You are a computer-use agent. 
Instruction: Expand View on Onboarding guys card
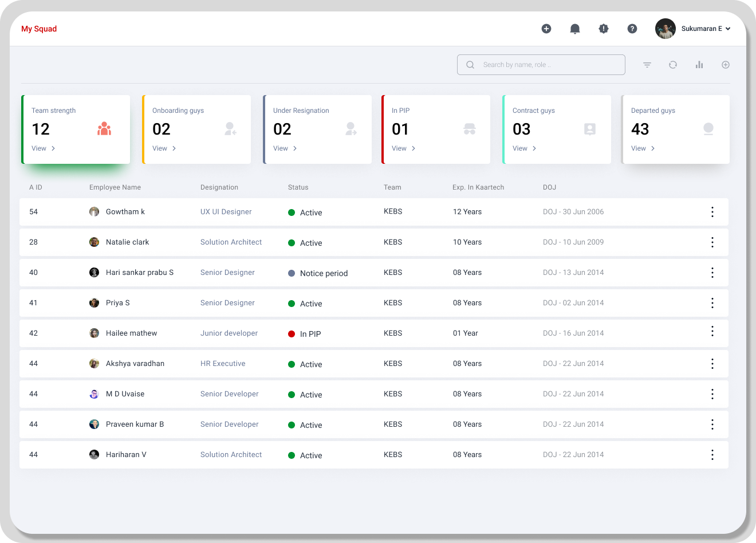(x=164, y=148)
